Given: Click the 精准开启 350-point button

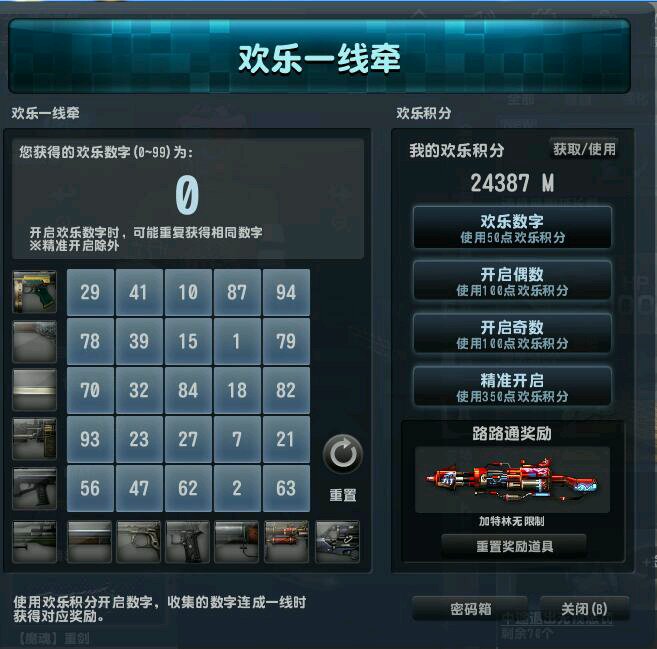Looking at the screenshot, I should (512, 387).
